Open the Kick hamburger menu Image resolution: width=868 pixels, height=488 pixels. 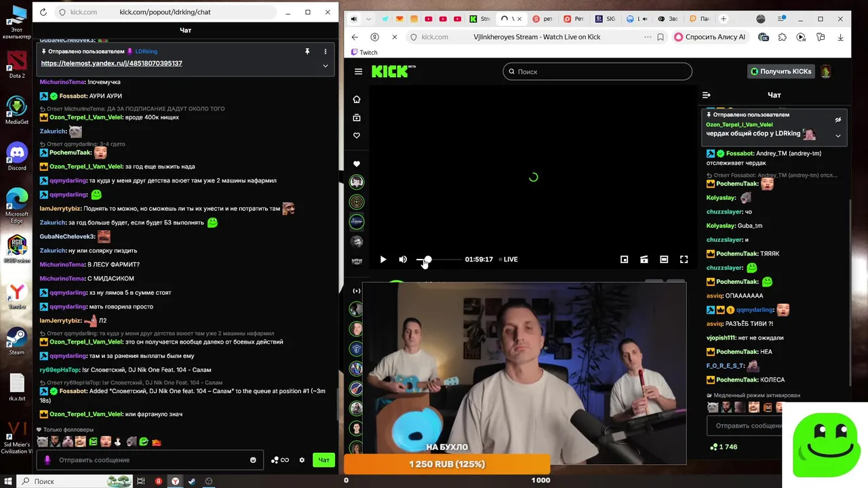(358, 72)
